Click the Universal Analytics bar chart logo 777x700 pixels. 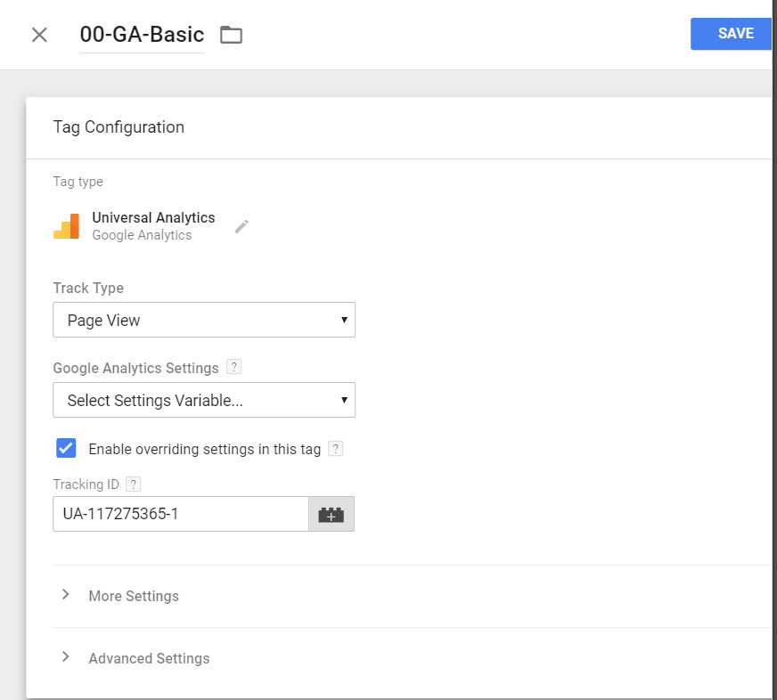click(x=67, y=226)
